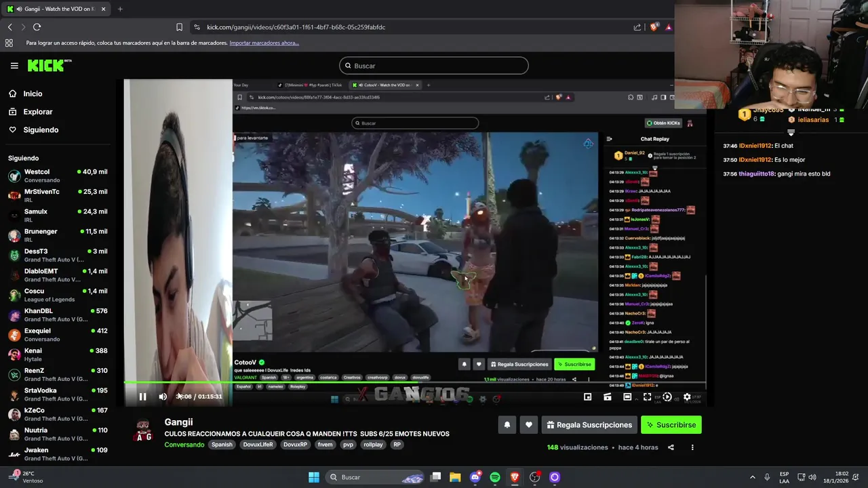Open Coscu's channel in sidebar
The width and height of the screenshot is (868, 488).
[58, 296]
